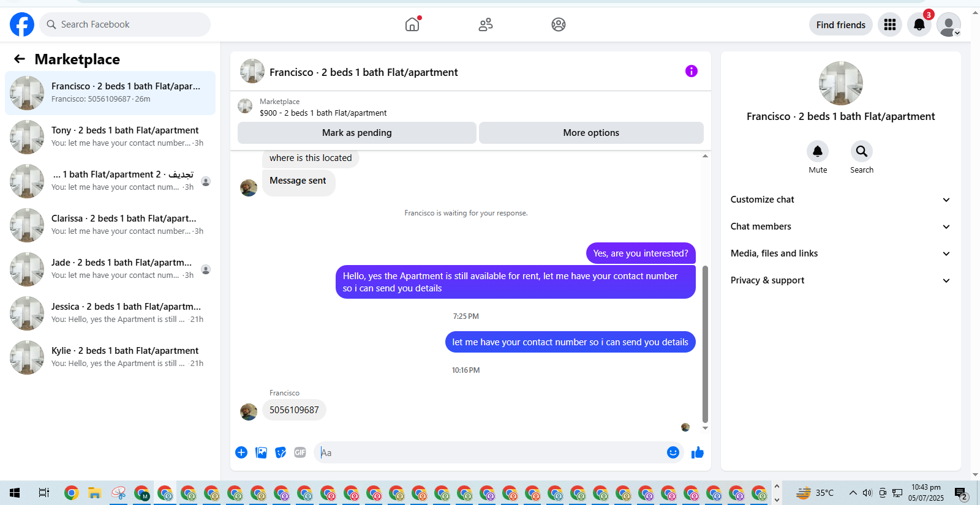
Task: Choose a GIF from the GIF icon
Action: tap(300, 452)
